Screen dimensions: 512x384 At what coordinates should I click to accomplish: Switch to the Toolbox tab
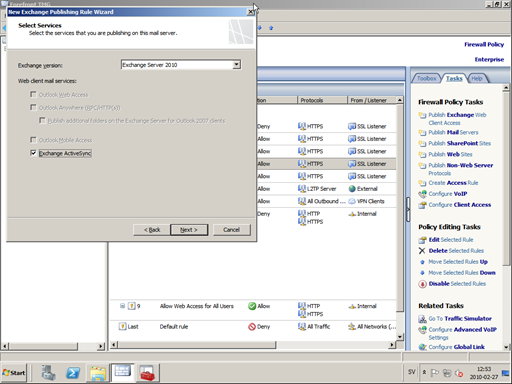tap(427, 78)
